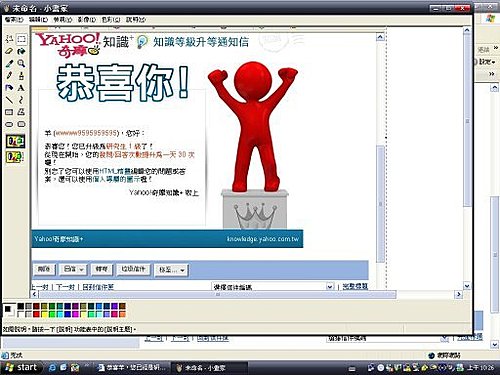
Task: Pick the dark red swatch in the top row
Action: [x=36, y=306]
